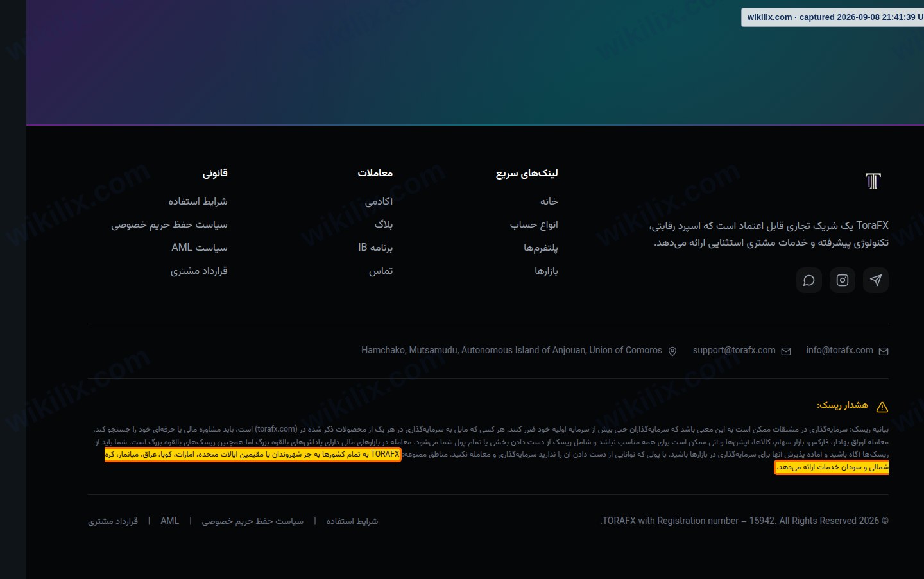This screenshot has height=579, width=924.
Task: Open سیاست AML under قانونی column
Action: (200, 248)
